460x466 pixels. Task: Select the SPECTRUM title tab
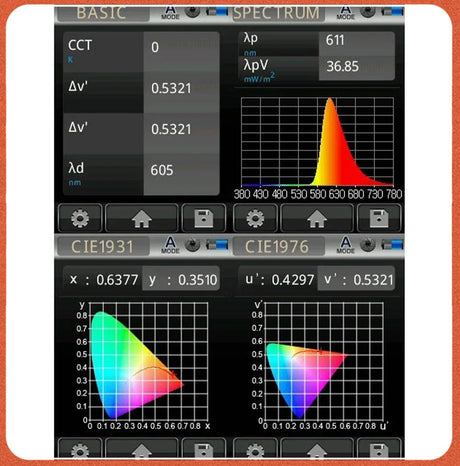click(x=278, y=13)
